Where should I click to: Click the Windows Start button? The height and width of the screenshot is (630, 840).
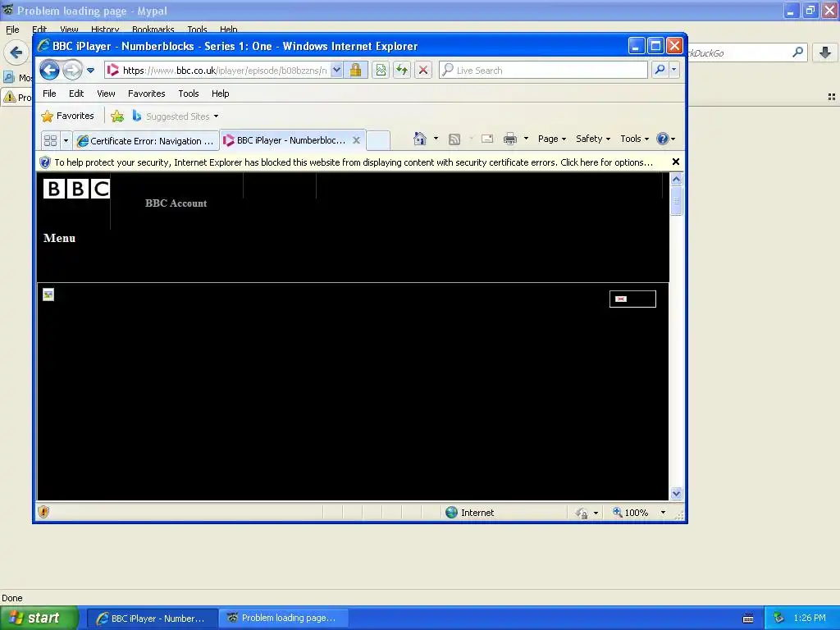tap(39, 619)
